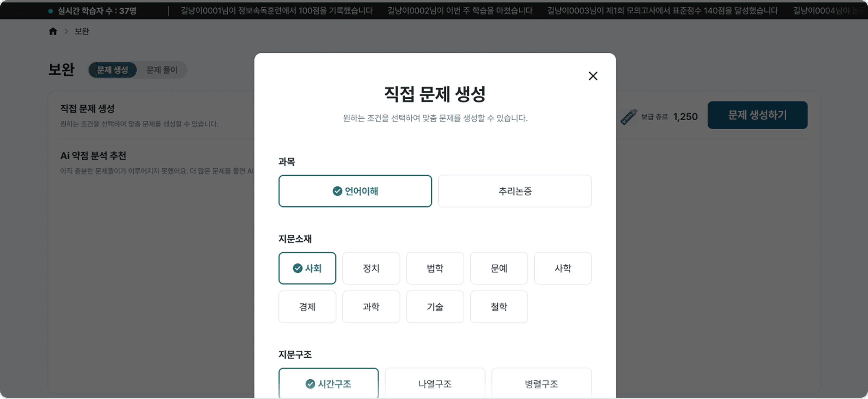The image size is (868, 399).
Task: Choose 법학 as passage topic
Action: coord(435,268)
